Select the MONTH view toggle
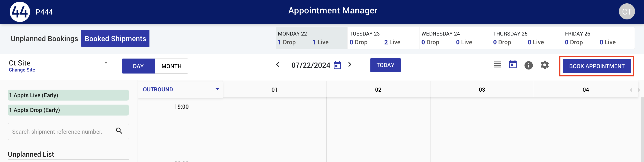The width and height of the screenshot is (644, 162). click(171, 66)
